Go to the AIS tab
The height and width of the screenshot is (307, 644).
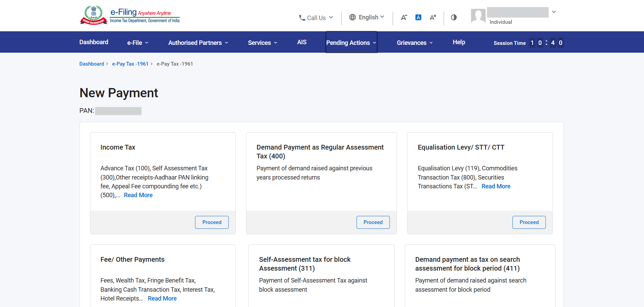302,42
